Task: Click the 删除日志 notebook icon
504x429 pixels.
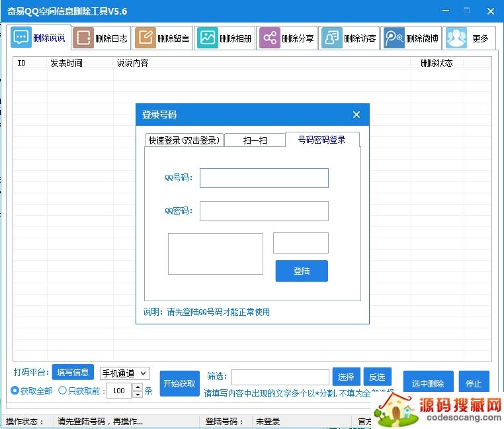Action: click(83, 38)
